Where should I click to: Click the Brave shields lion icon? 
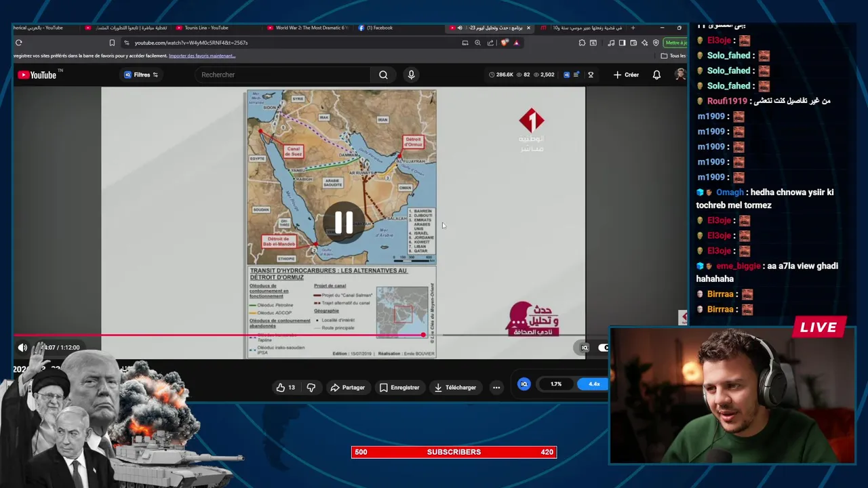click(x=504, y=43)
